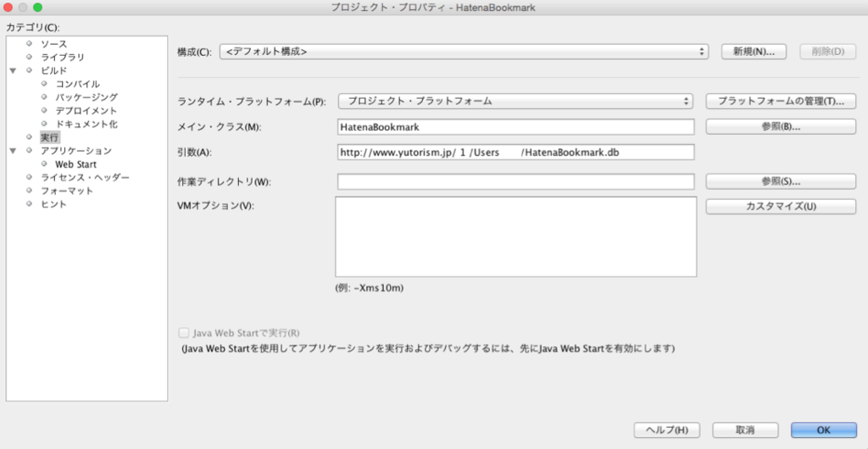Select the ライセンス・ヘッダー category
Viewport: 868px width, 449px height.
click(85, 178)
